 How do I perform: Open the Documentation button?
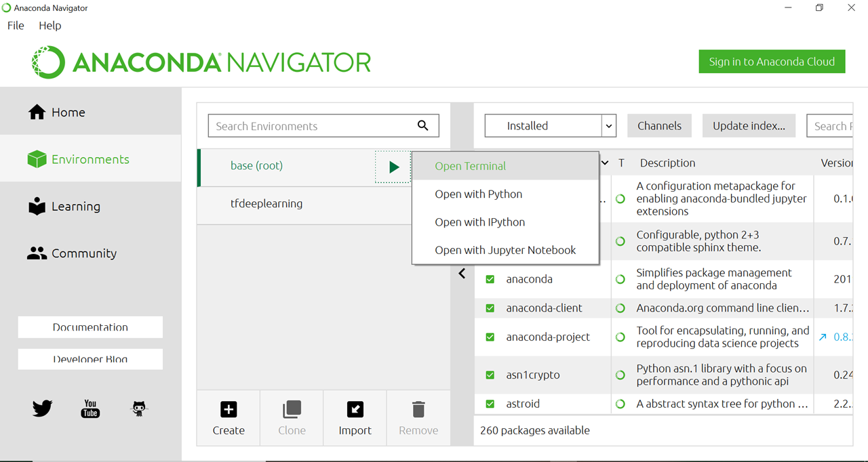point(90,327)
